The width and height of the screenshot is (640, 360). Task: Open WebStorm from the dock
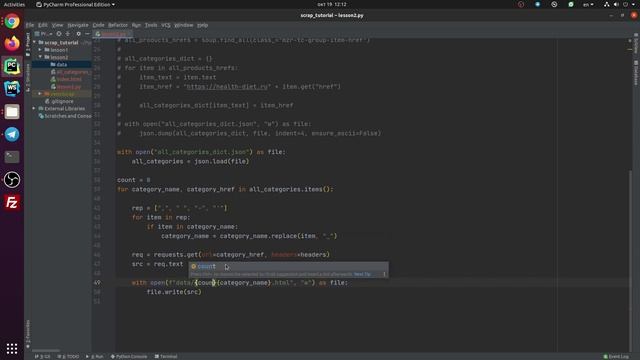(x=12, y=89)
